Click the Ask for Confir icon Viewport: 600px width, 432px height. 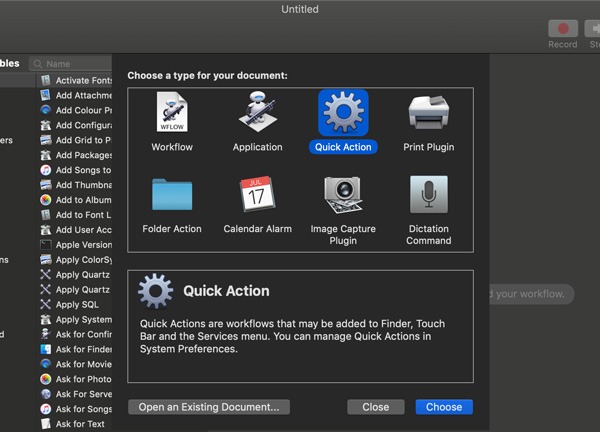[x=46, y=334]
